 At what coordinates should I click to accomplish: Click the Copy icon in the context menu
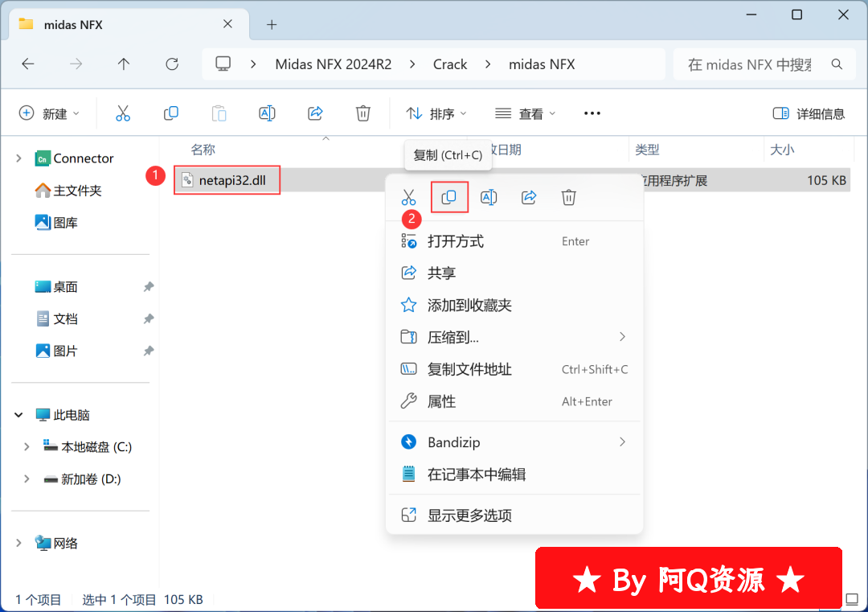tap(449, 197)
